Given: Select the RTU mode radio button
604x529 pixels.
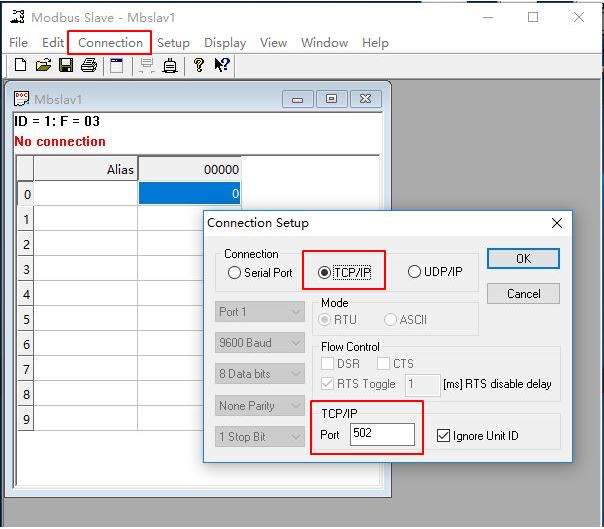Looking at the screenshot, I should [x=325, y=319].
